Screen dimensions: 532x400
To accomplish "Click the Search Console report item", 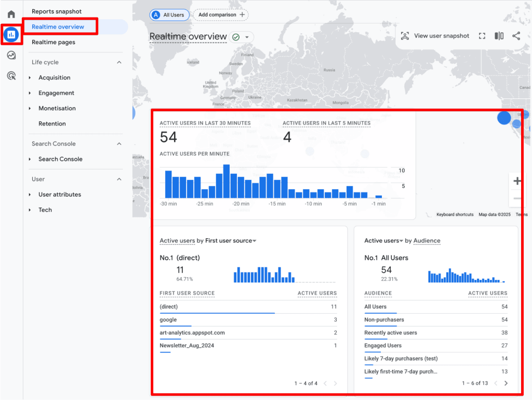I will [60, 159].
